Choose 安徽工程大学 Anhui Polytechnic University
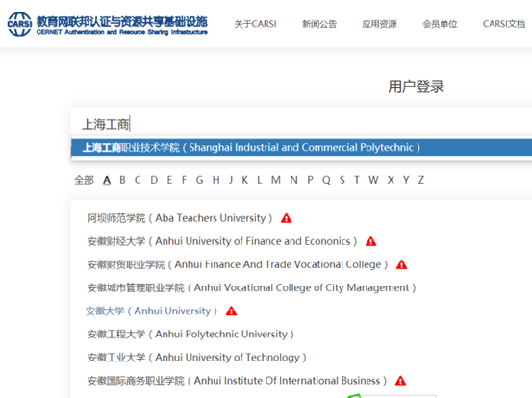The height and width of the screenshot is (398, 532). 190,335
